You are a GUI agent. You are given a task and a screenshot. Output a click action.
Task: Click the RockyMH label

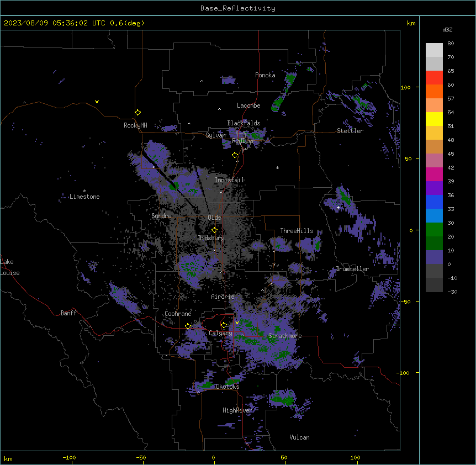click(x=135, y=125)
